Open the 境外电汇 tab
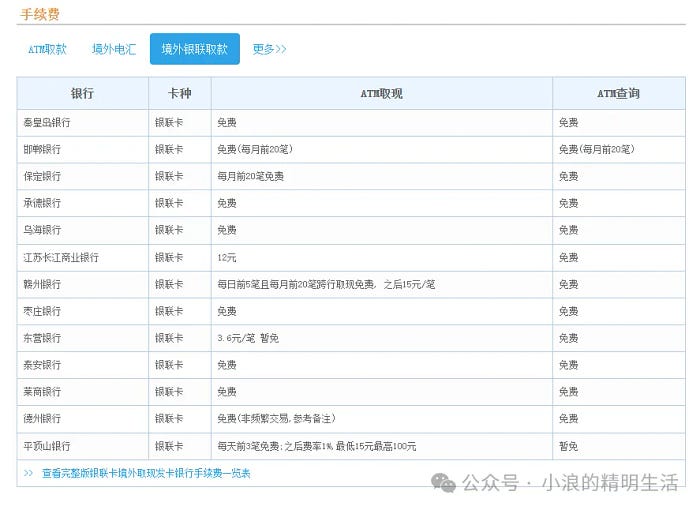The width and height of the screenshot is (700, 510). tap(114, 49)
